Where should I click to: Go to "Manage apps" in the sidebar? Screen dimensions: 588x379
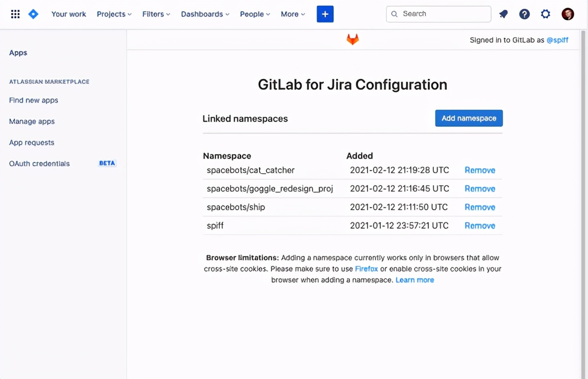click(31, 121)
